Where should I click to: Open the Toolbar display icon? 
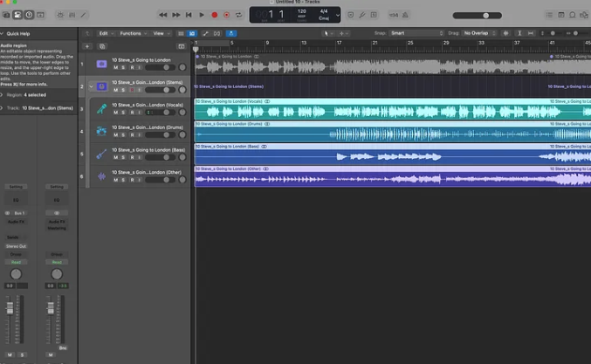40,15
